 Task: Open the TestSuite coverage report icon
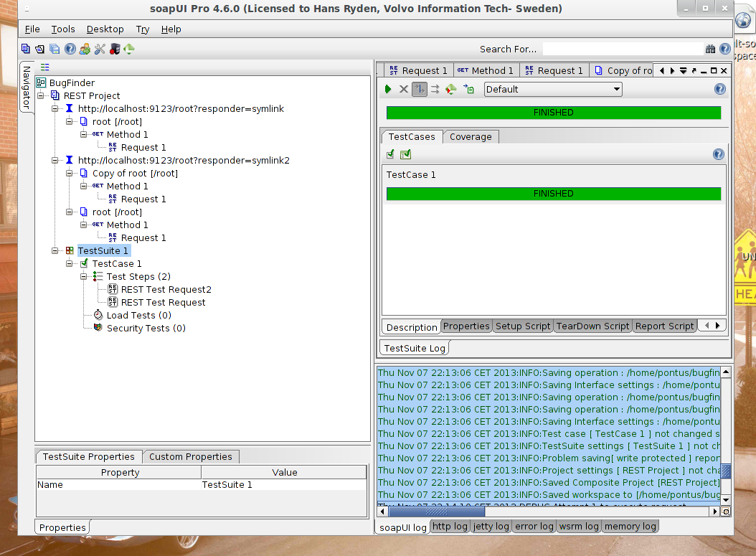[x=451, y=89]
